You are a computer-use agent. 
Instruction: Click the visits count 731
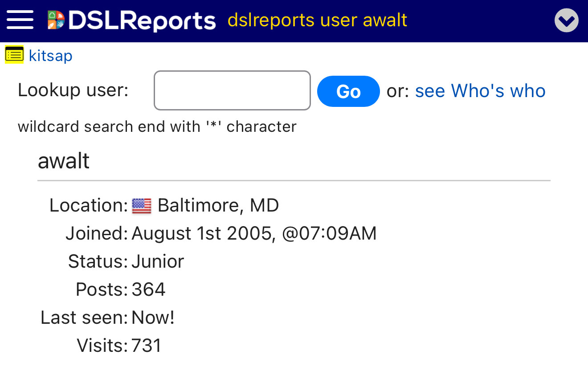[146, 346]
